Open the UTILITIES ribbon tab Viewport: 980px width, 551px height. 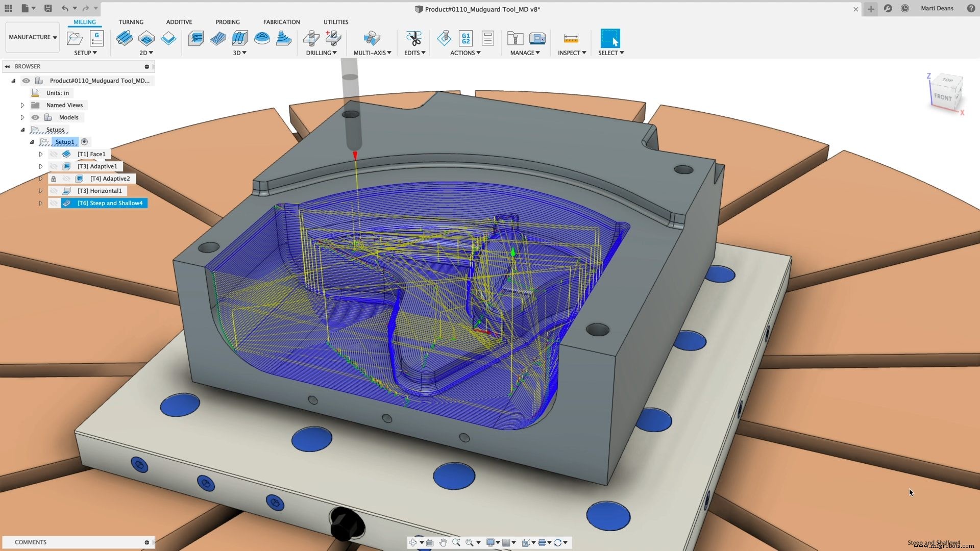(336, 21)
